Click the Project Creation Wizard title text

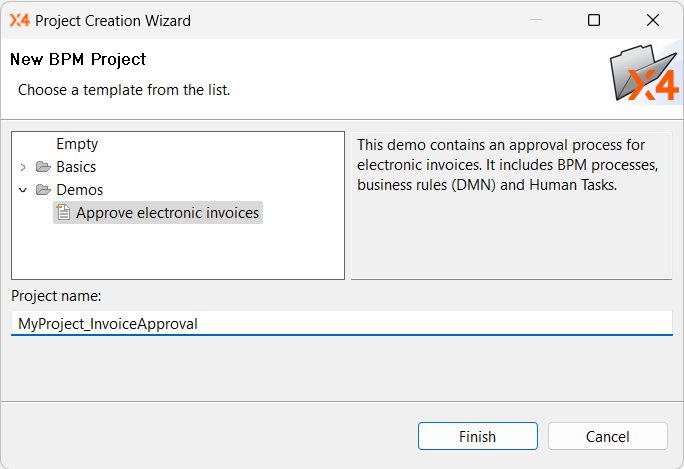pyautogui.click(x=112, y=20)
